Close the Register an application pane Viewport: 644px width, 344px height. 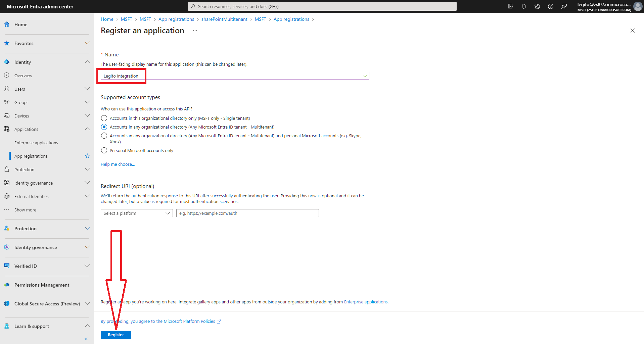pyautogui.click(x=633, y=31)
